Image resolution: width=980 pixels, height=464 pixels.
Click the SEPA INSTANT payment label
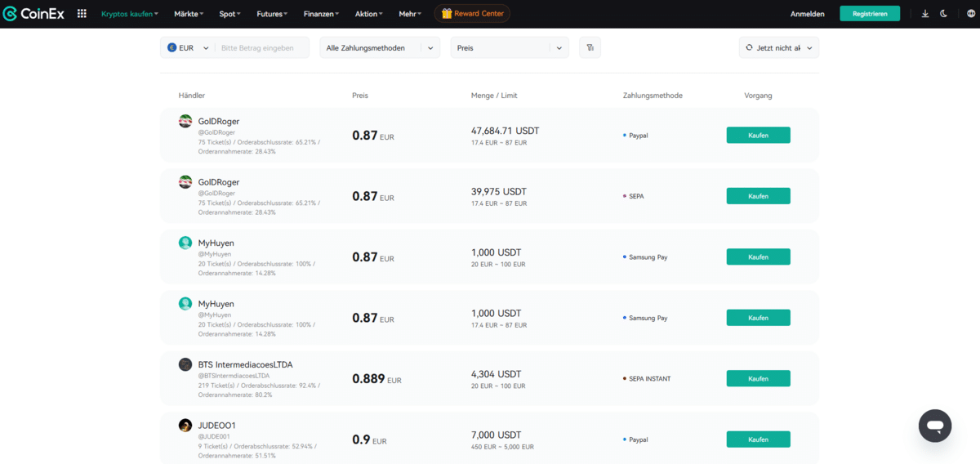(x=650, y=379)
